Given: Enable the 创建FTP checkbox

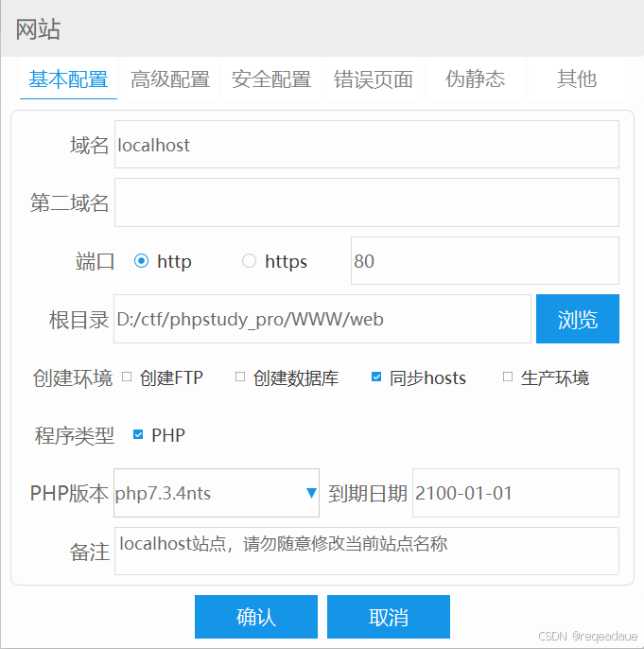Looking at the screenshot, I should pyautogui.click(x=127, y=377).
